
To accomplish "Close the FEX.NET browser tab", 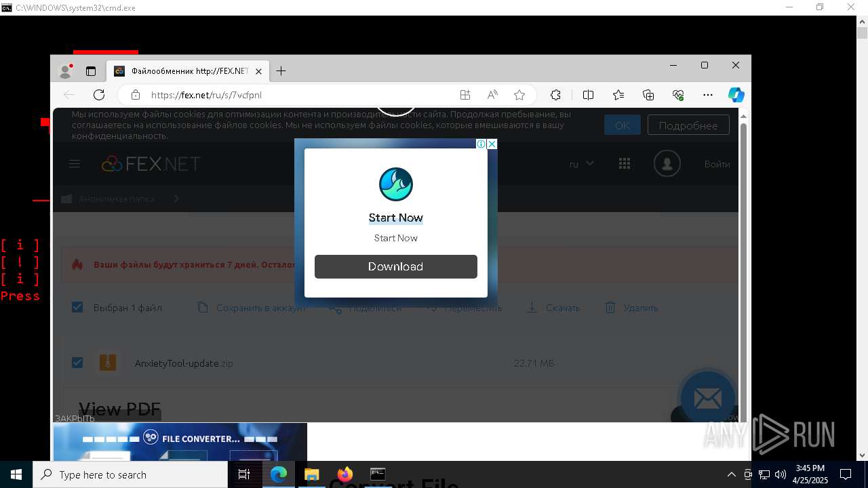I will (x=258, y=71).
